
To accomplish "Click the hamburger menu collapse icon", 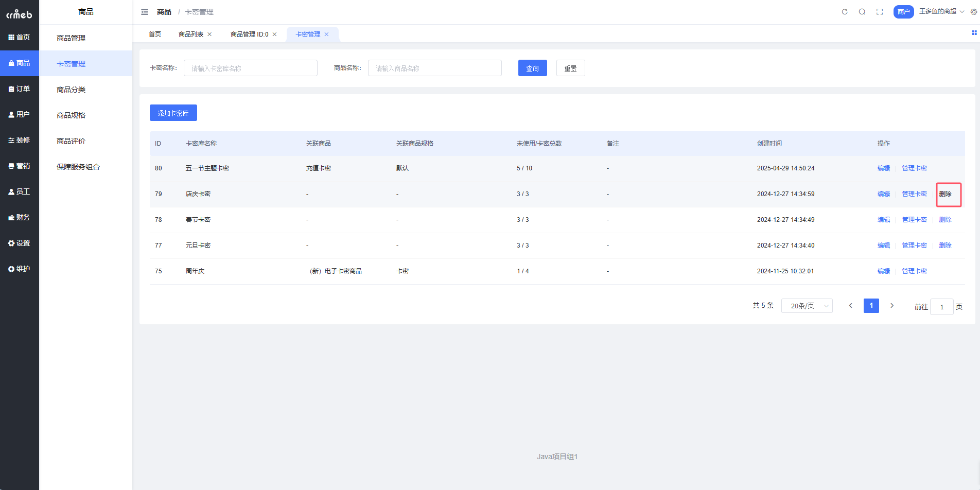I will 145,12.
